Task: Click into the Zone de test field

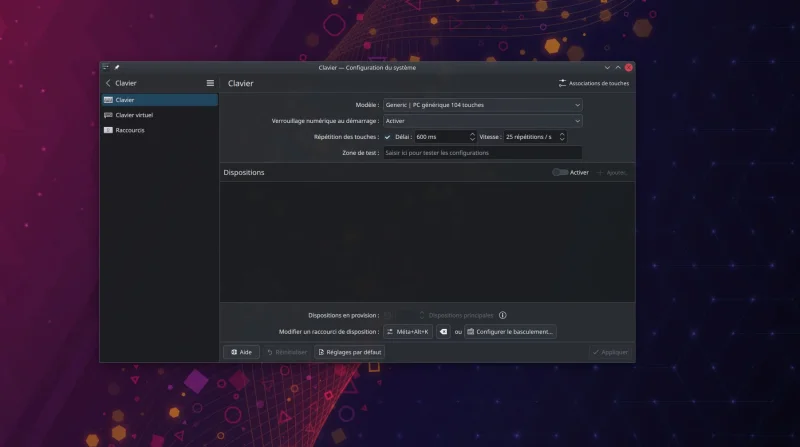Action: coord(483,153)
